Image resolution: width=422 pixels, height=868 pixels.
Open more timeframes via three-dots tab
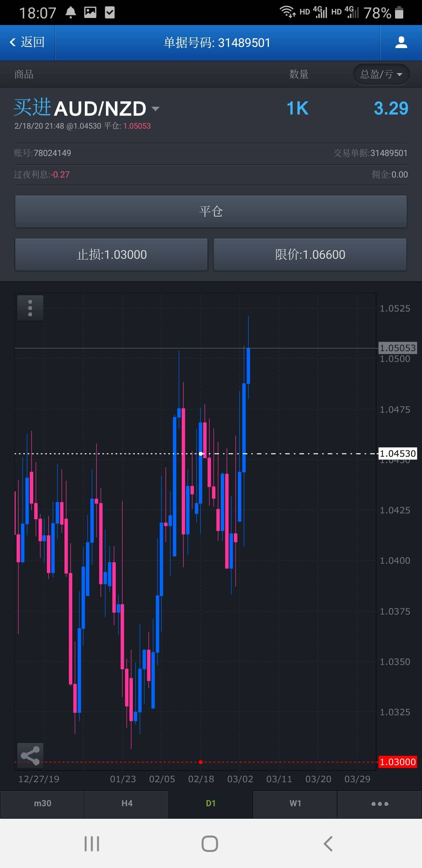pos(380,804)
